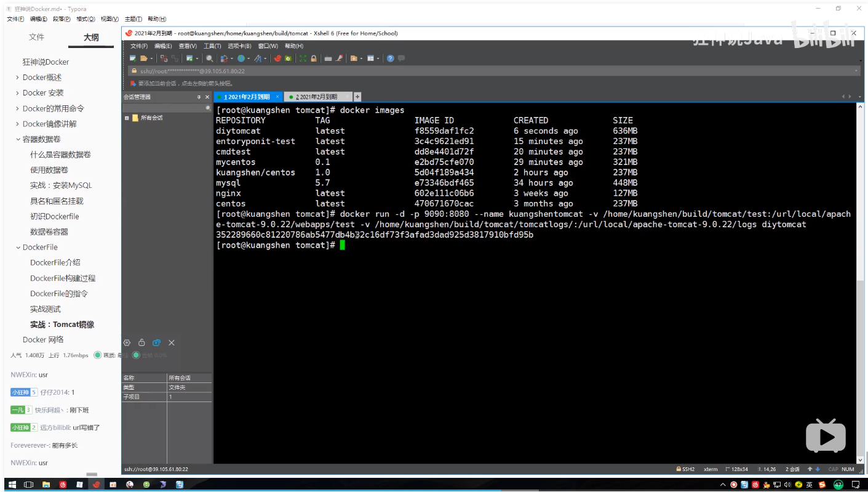Switch to 文件 tab in Typora sidebar
Image resolution: width=868 pixels, height=492 pixels.
pyautogui.click(x=37, y=37)
